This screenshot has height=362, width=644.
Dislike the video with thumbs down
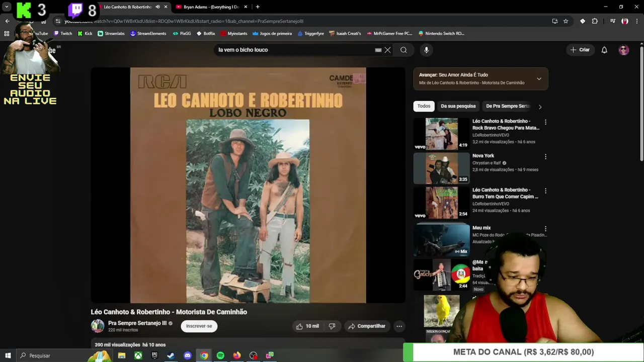coord(332,326)
